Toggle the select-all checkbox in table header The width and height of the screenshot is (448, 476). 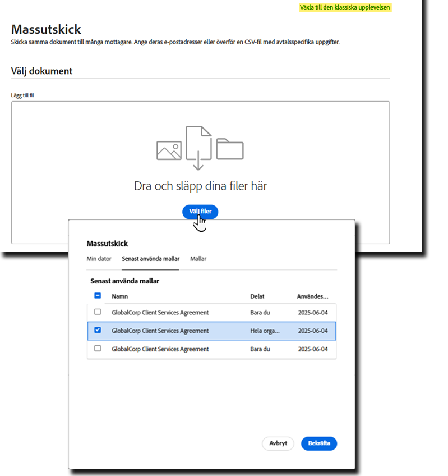(x=98, y=296)
